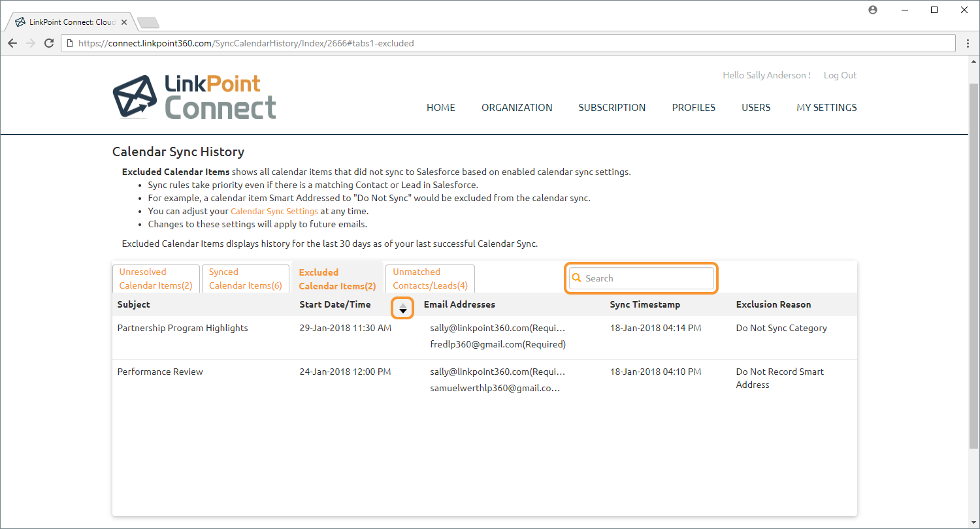Click the Sync Timestamp column header
980x529 pixels.
click(x=645, y=304)
